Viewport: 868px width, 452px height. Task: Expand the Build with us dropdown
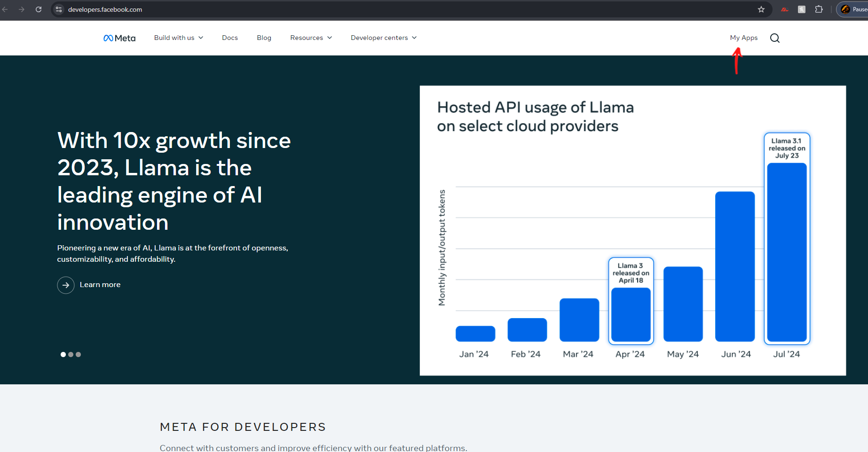pyautogui.click(x=178, y=38)
